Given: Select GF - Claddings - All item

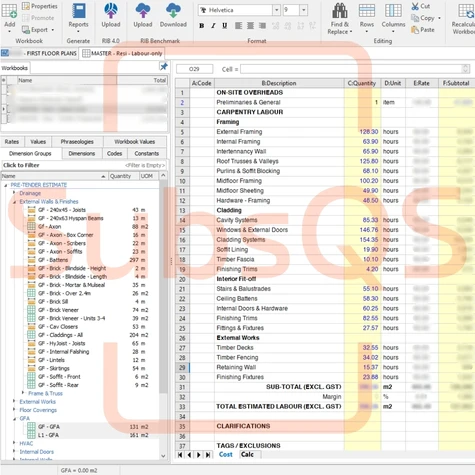Looking at the screenshot, I should pyautogui.click(x=60, y=335).
